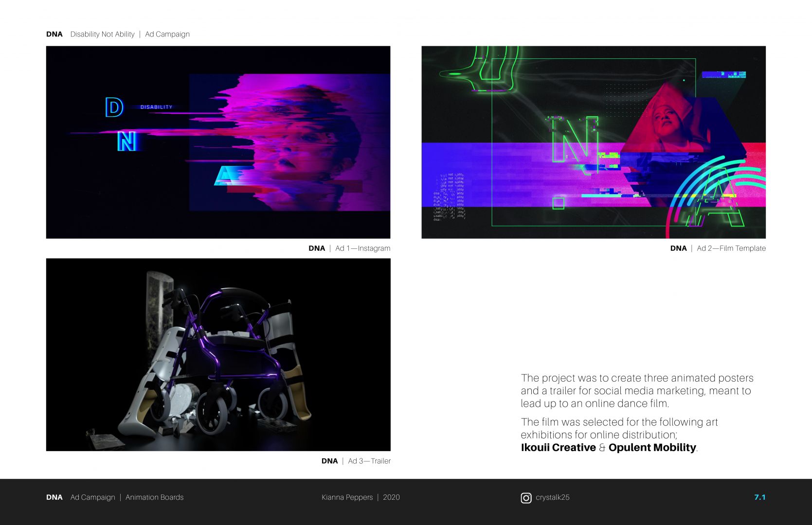The image size is (812, 525).
Task: Click the 'Ad 2—Film Template' caption
Action: click(731, 248)
